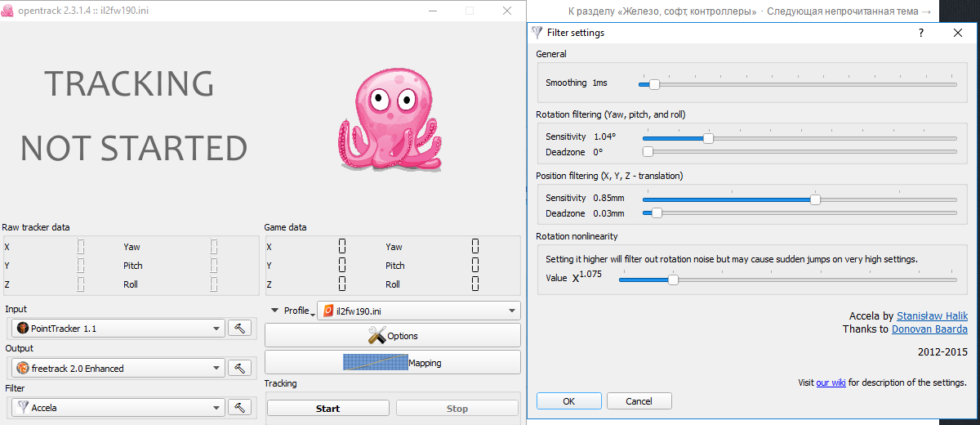Confirm filter settings with OK
Viewport: 980px width, 425px height.
(x=568, y=401)
